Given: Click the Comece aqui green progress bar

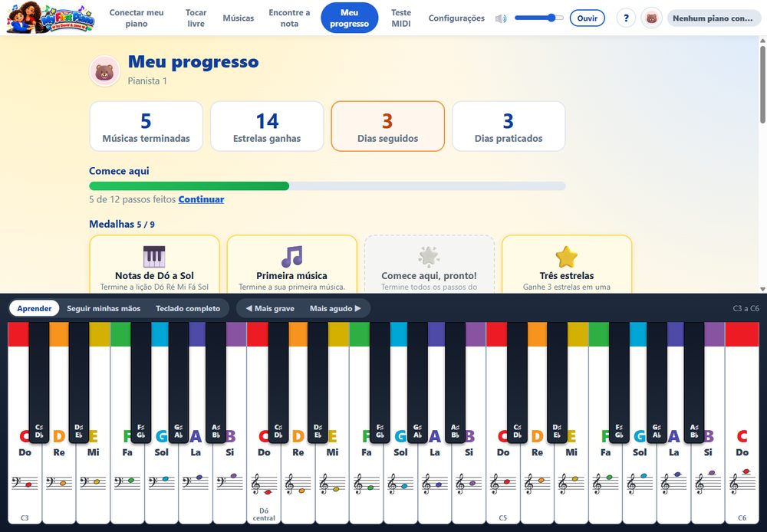Looking at the screenshot, I should point(189,186).
